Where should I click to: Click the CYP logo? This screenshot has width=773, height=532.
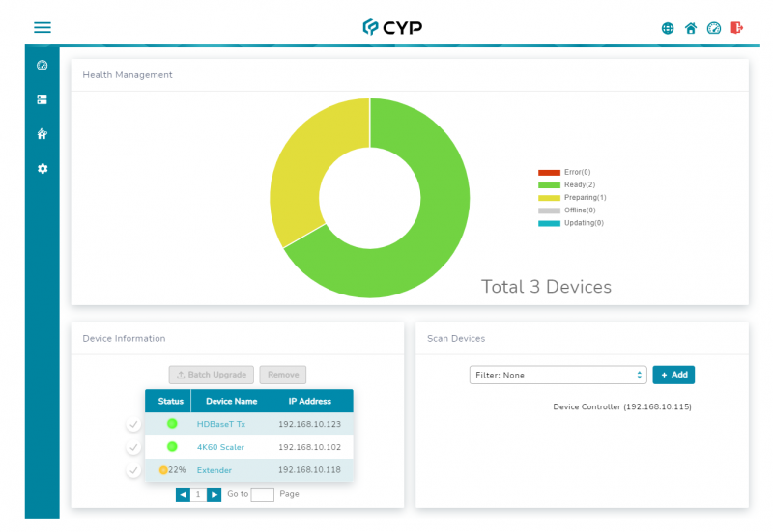(392, 28)
